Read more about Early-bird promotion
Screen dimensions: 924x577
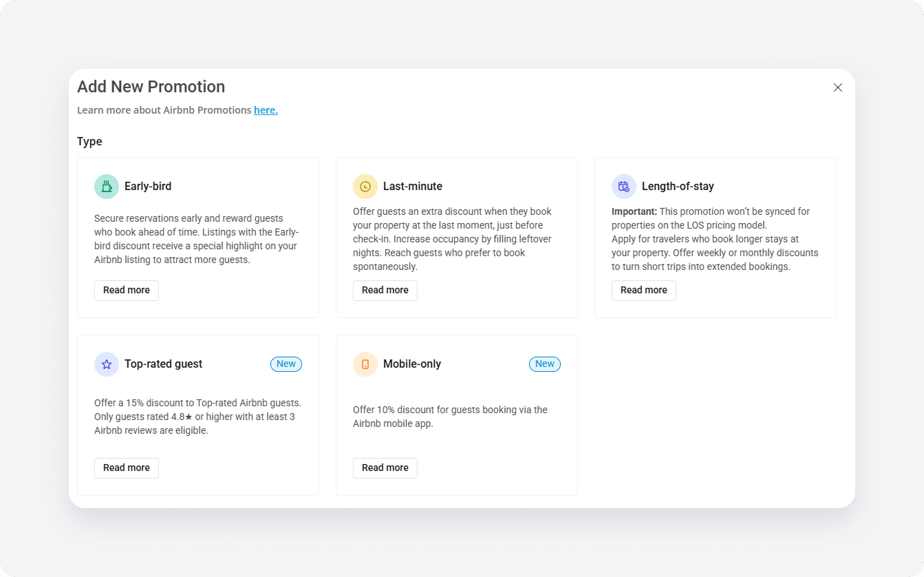pyautogui.click(x=127, y=291)
